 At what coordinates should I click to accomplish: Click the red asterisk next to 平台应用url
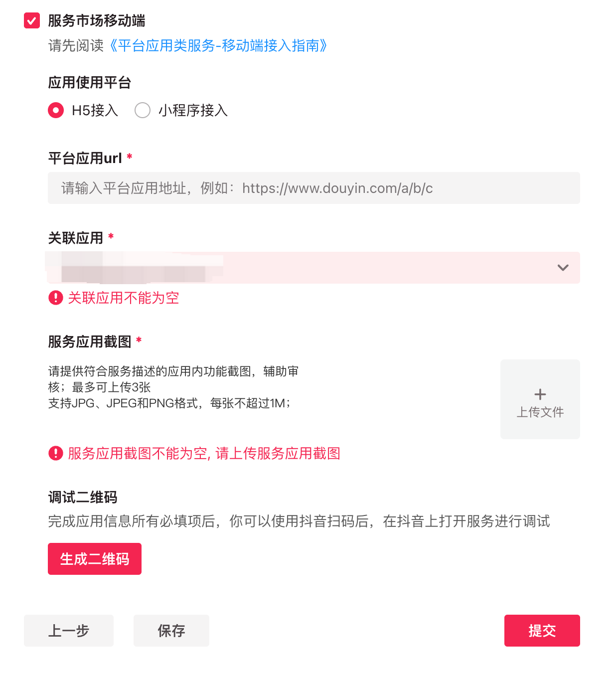(130, 157)
